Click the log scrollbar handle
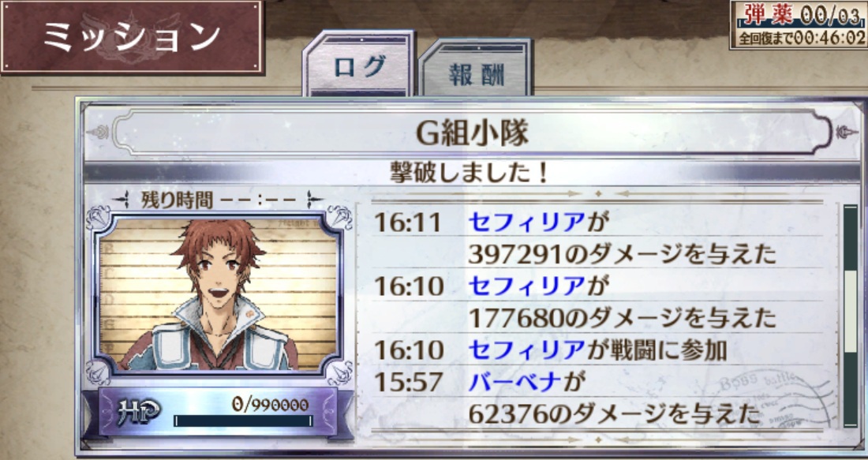 (x=850, y=312)
